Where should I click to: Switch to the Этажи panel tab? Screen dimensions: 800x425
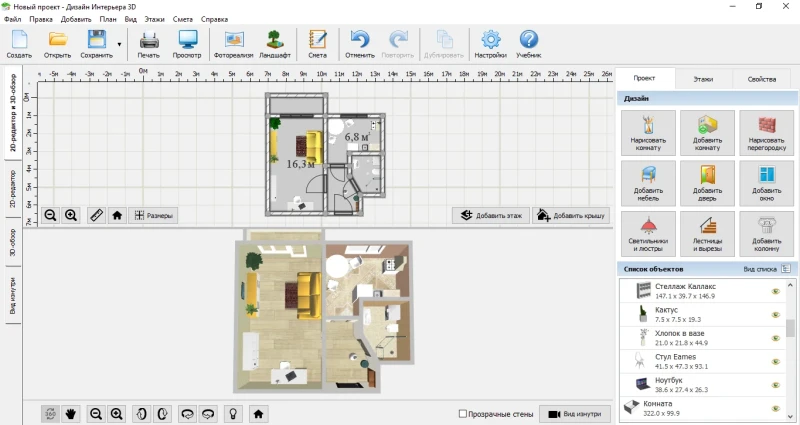coord(703,79)
